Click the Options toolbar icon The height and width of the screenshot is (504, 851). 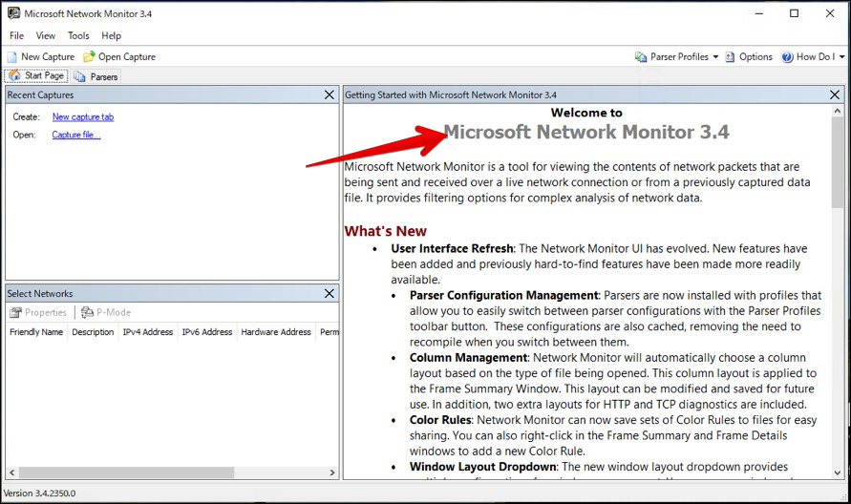[730, 57]
